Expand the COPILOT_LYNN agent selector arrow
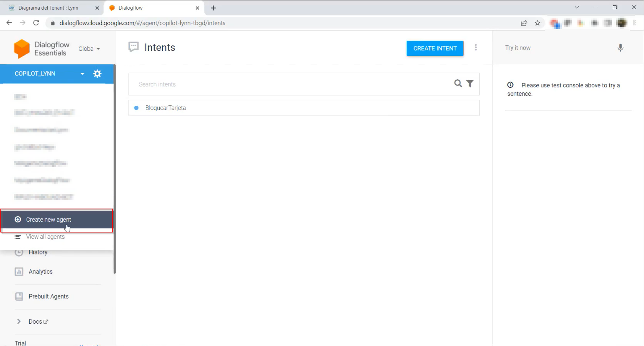The image size is (644, 346). [x=82, y=74]
